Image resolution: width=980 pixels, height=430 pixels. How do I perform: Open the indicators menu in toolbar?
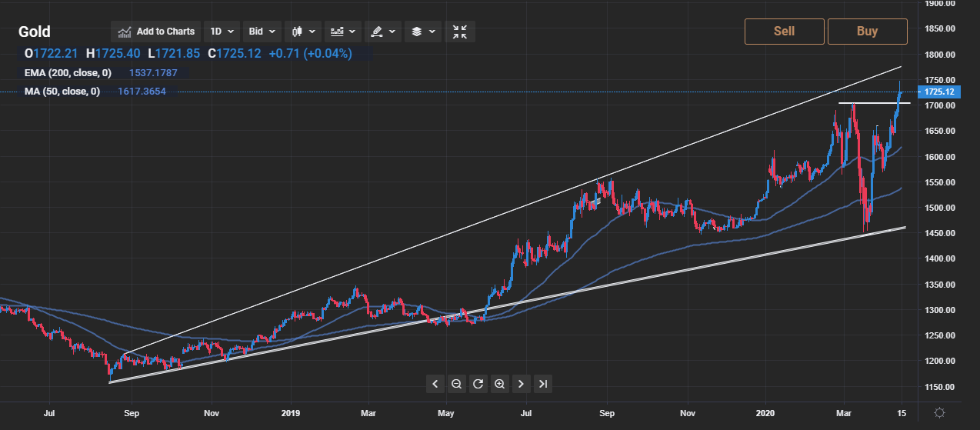click(343, 32)
